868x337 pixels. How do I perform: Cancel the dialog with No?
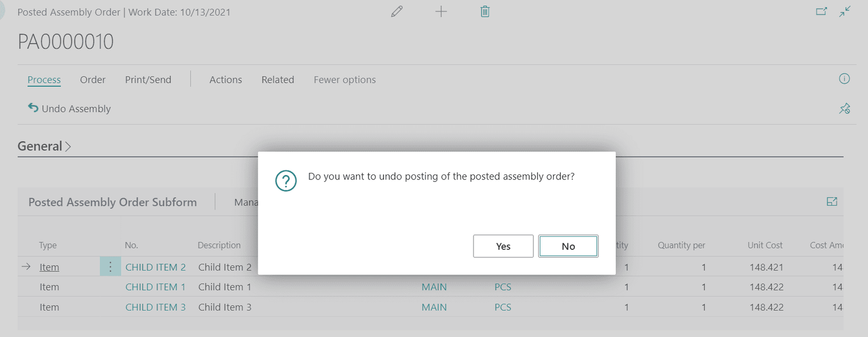(568, 246)
